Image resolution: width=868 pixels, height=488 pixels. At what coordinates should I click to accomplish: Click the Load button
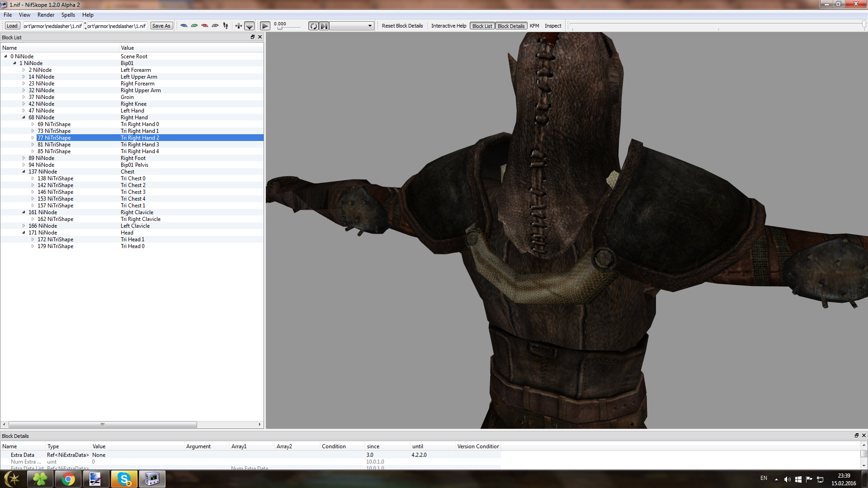coord(12,26)
